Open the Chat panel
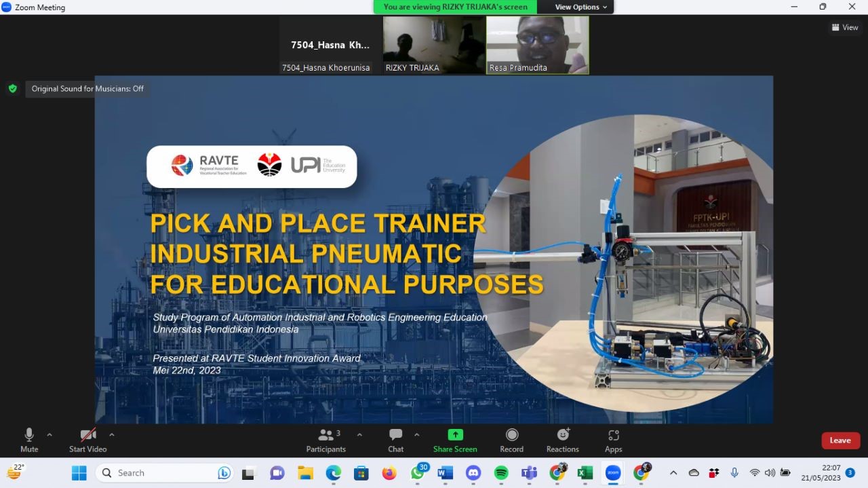Screen dimensions: 868x488 point(396,440)
